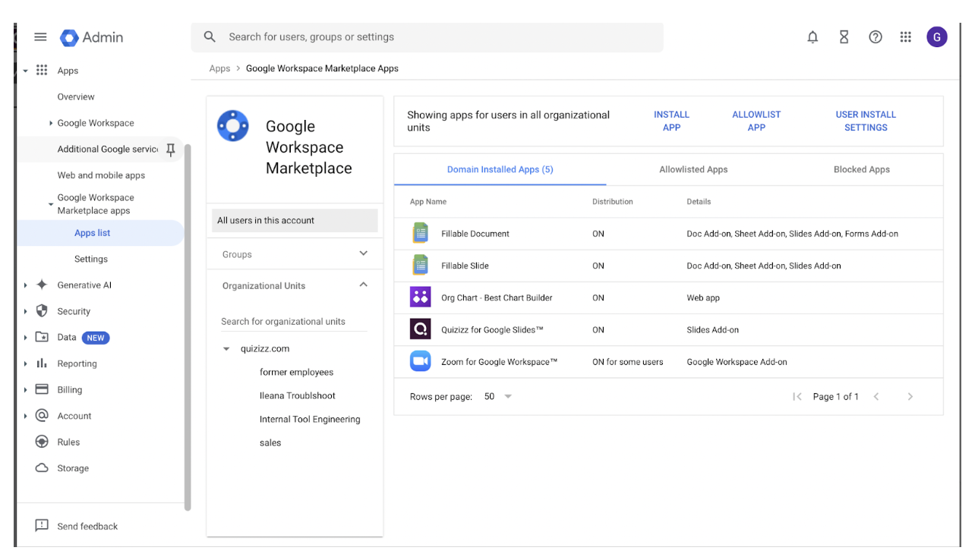Click the Search for organizational units field
Viewport: 975px width, 560px height.
point(294,321)
